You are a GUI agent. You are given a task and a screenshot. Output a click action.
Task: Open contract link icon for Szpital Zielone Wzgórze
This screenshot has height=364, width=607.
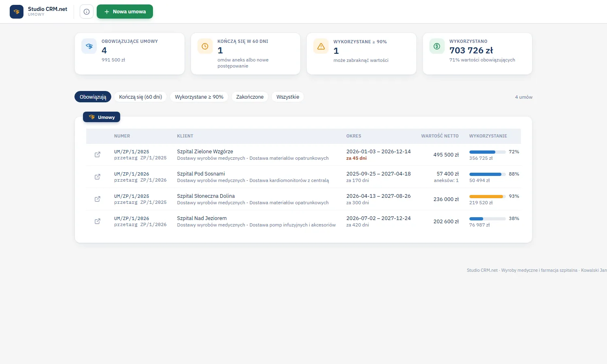98,154
